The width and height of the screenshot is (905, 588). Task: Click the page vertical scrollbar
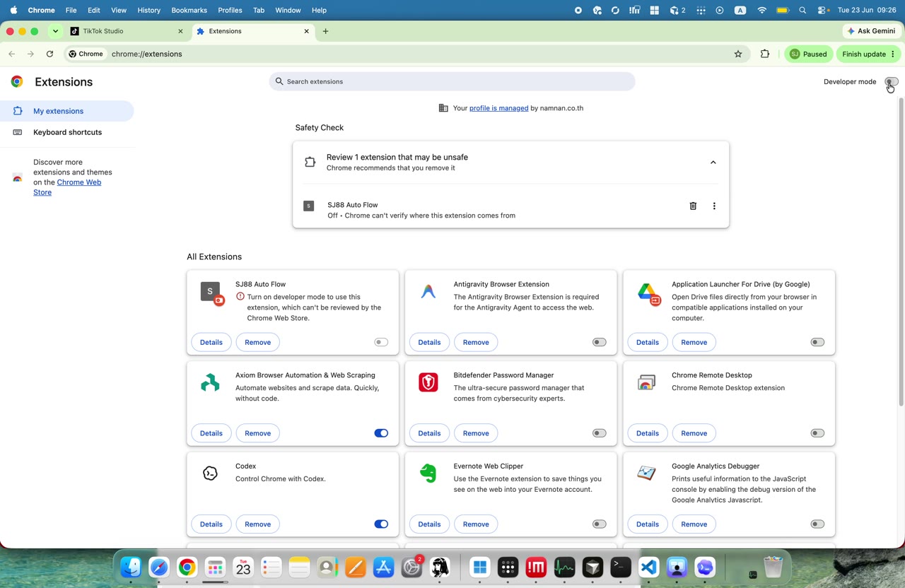point(901,251)
